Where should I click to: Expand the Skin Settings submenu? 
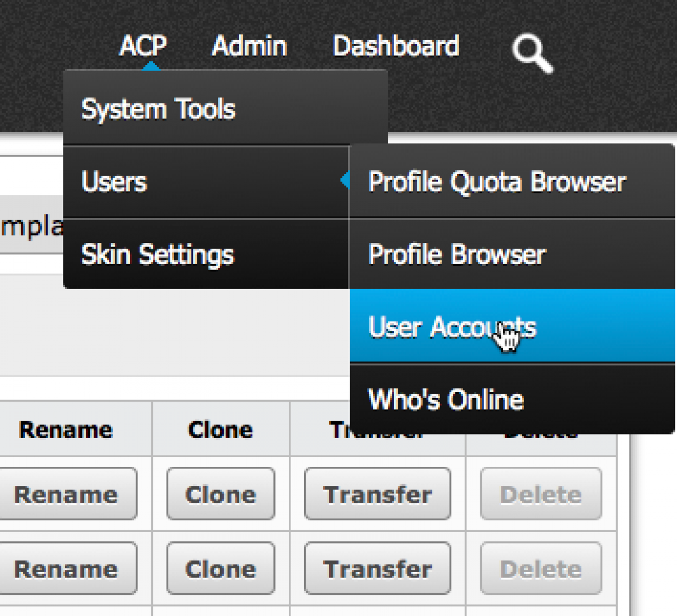(158, 255)
